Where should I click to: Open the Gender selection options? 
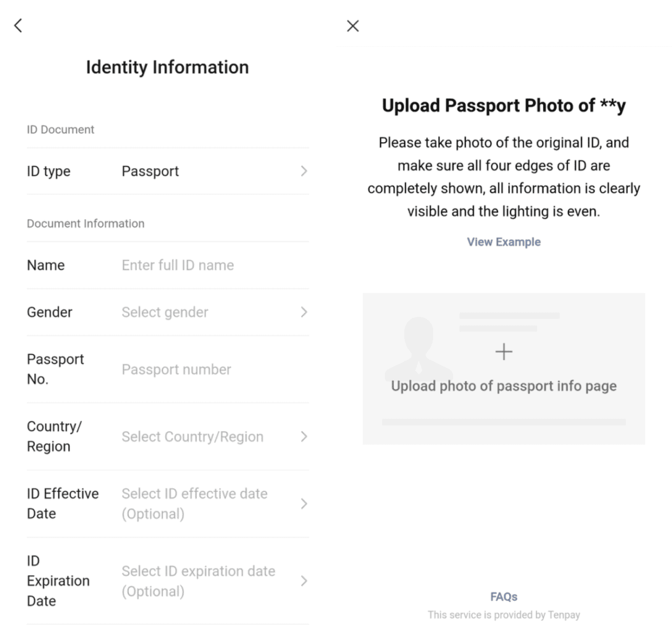point(210,312)
